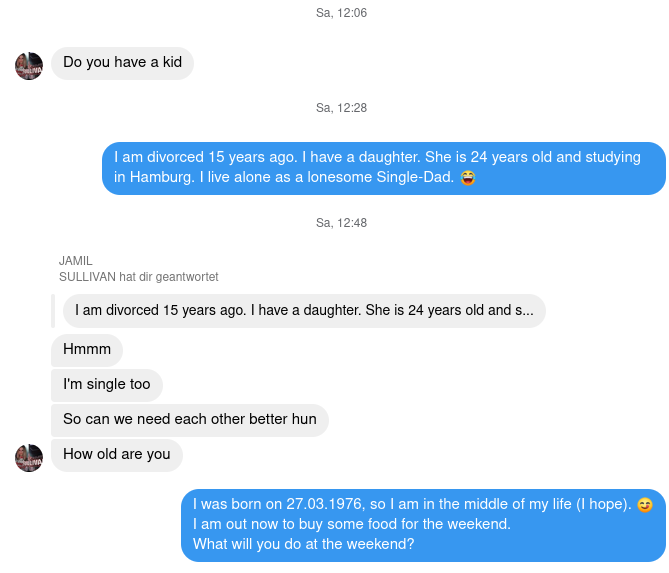Click the avatar beside 'Do you have a kid'
This screenshot has width=669, height=573.
tap(29, 66)
